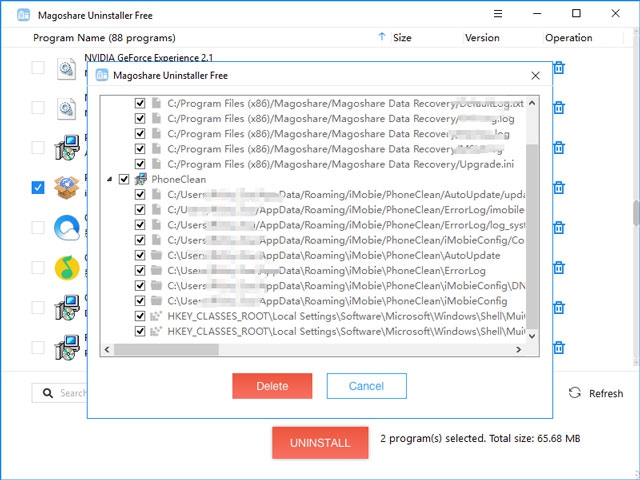Click the sort arrow beside Size column

382,37
